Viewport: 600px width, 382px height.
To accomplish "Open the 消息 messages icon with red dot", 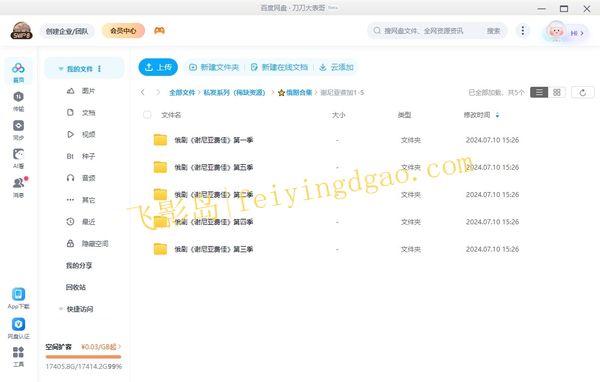I will [18, 183].
